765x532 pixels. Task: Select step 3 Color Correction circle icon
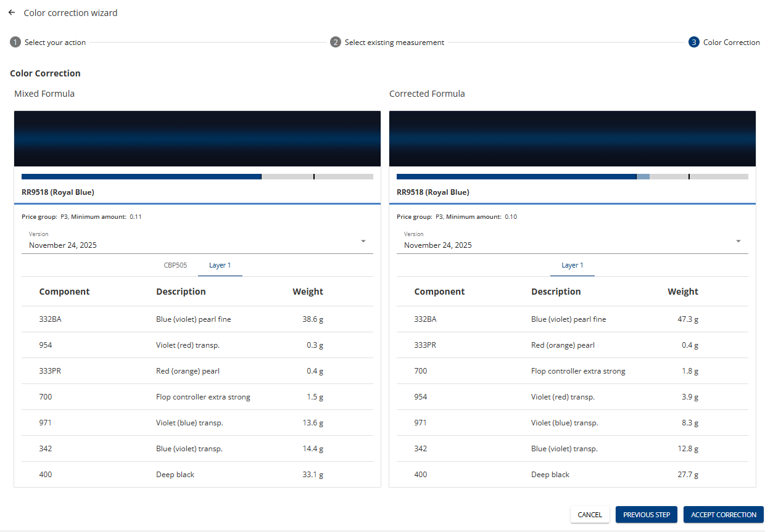pyautogui.click(x=694, y=43)
